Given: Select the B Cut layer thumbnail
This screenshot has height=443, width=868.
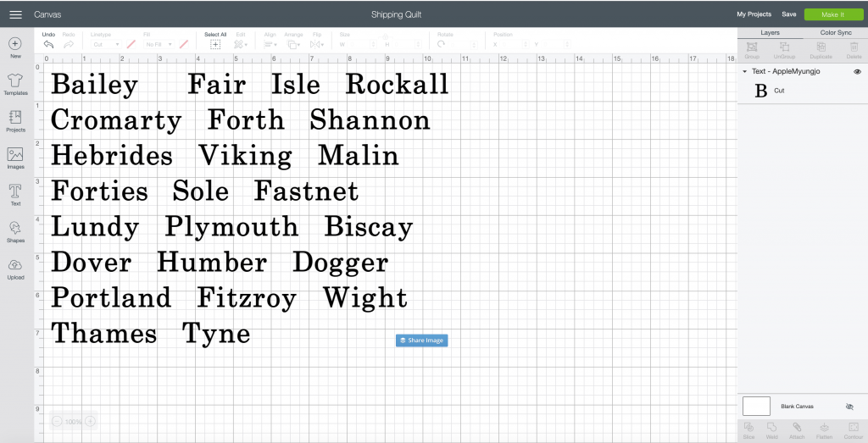Looking at the screenshot, I should [761, 91].
